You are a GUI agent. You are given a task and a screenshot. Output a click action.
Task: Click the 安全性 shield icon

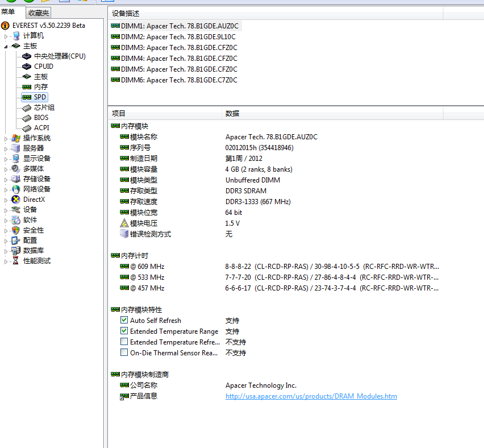16,230
